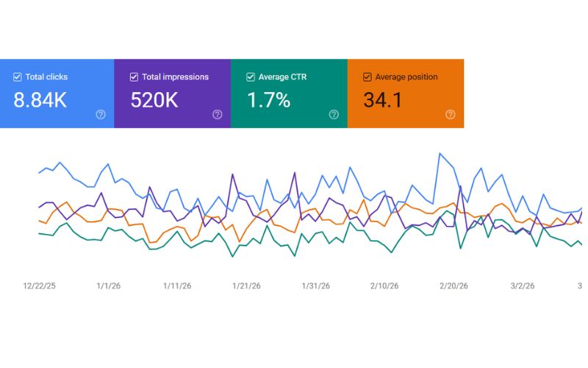
Task: Open help icon on Average position card
Action: [451, 115]
